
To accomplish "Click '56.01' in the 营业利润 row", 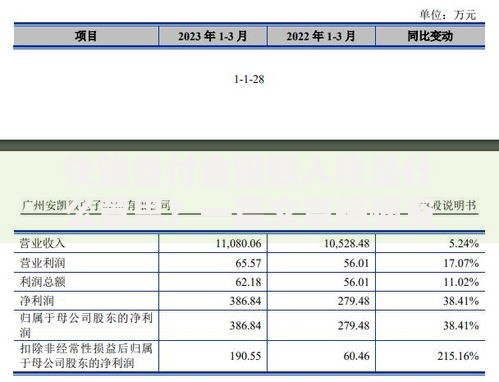I will 356,263.
